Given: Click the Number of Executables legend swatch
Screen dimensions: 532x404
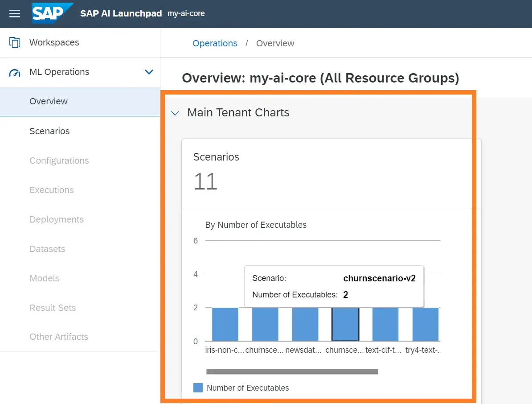Looking at the screenshot, I should click(198, 388).
